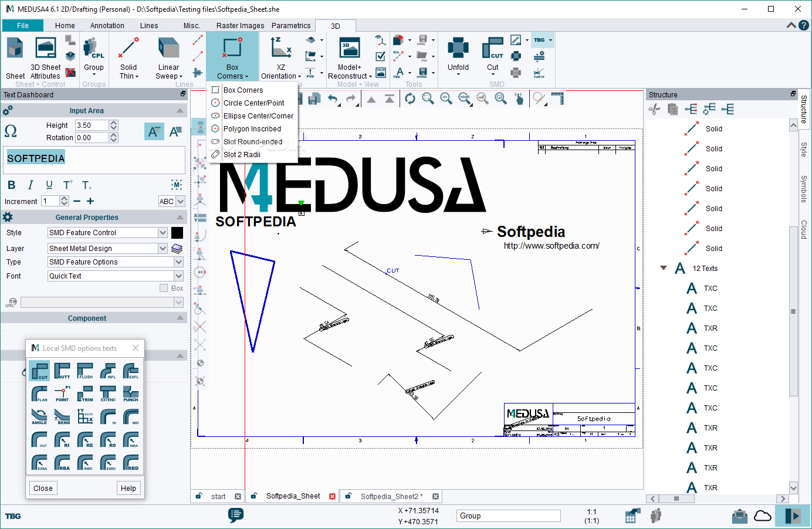
Task: Click the Group CPL tool
Action: pos(93,55)
